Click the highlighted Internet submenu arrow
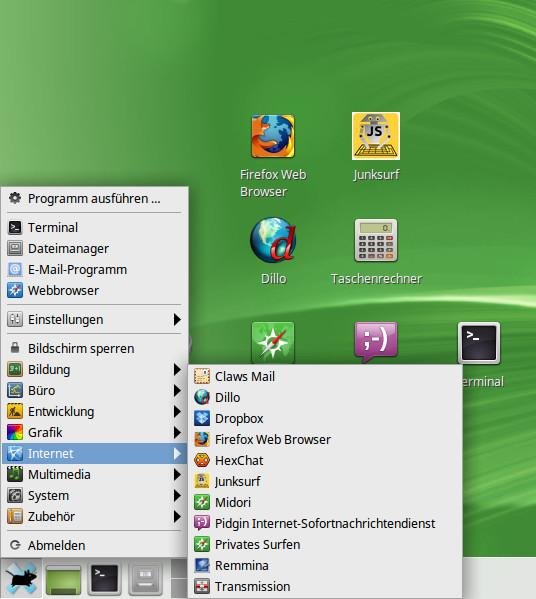This screenshot has width=536, height=599. pyautogui.click(x=177, y=453)
